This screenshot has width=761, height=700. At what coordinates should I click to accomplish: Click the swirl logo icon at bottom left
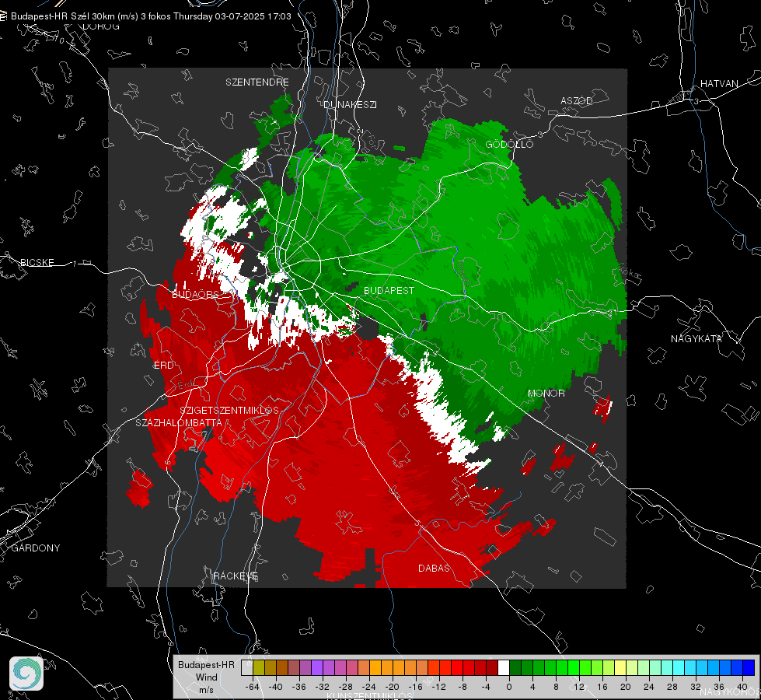(x=26, y=674)
